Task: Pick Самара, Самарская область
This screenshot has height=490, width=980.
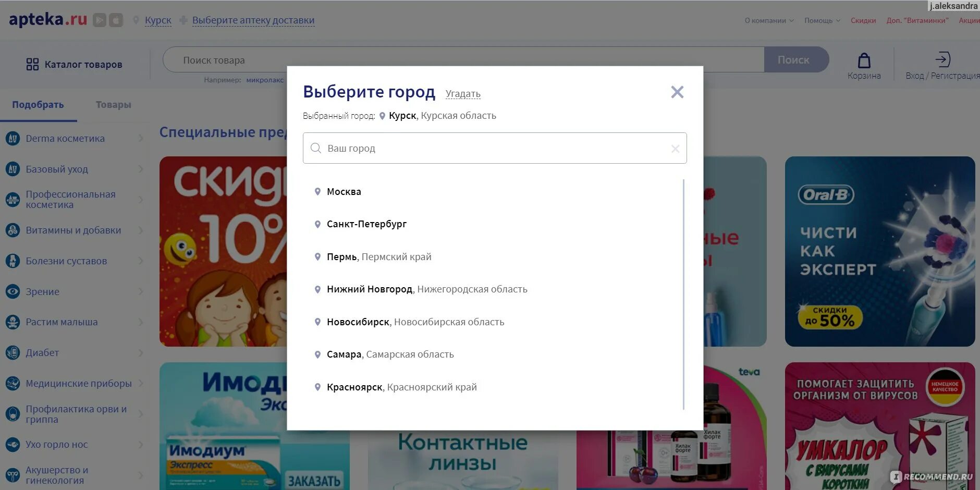Action: pyautogui.click(x=390, y=354)
